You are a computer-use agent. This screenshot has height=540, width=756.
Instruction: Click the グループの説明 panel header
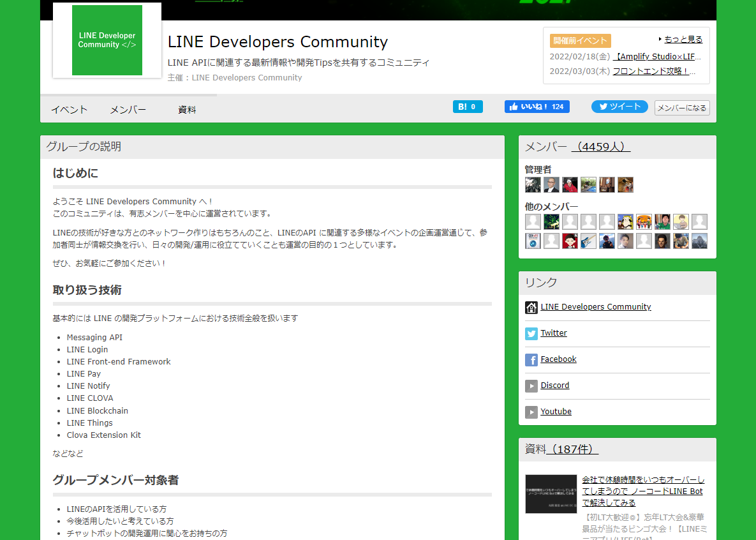(272, 147)
